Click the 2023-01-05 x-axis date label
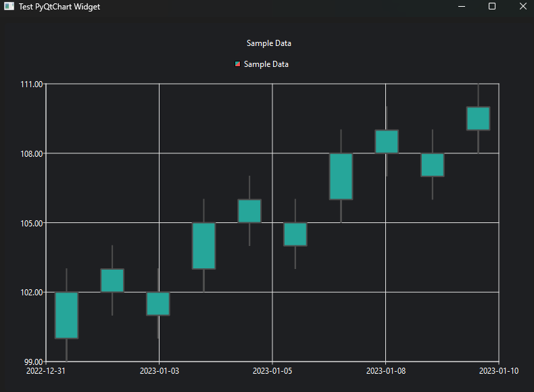This screenshot has width=534, height=392. click(272, 370)
